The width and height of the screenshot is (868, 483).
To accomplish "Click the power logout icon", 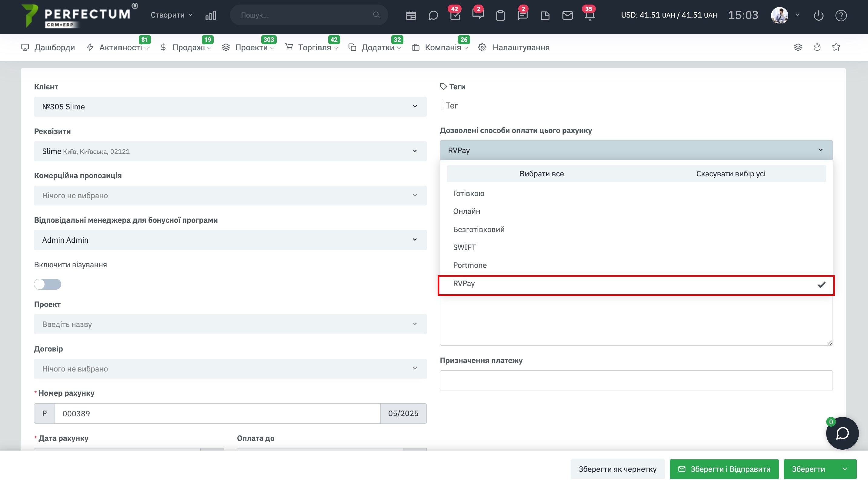I will [819, 15].
